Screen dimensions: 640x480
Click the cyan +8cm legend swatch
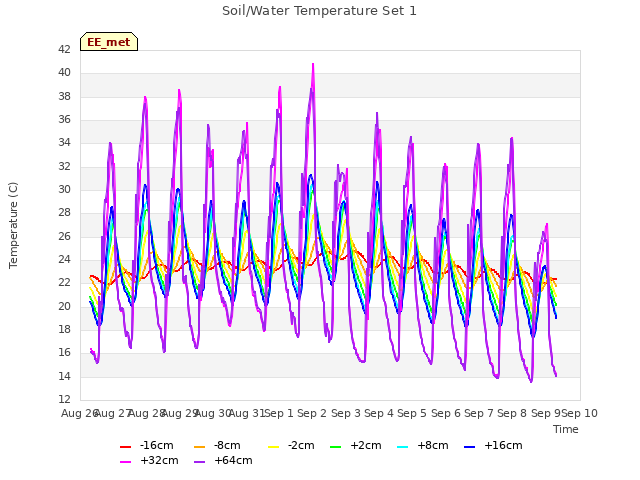[402, 447]
